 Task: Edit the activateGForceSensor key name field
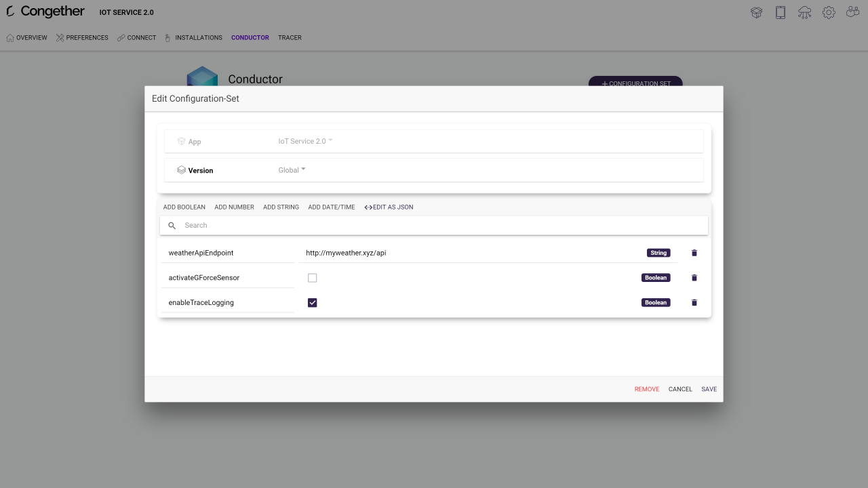pos(228,278)
